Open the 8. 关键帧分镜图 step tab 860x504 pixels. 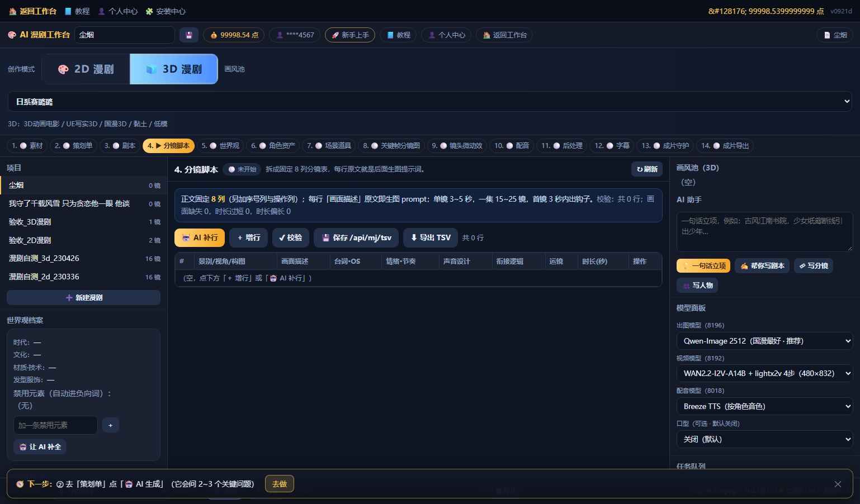tap(391, 146)
